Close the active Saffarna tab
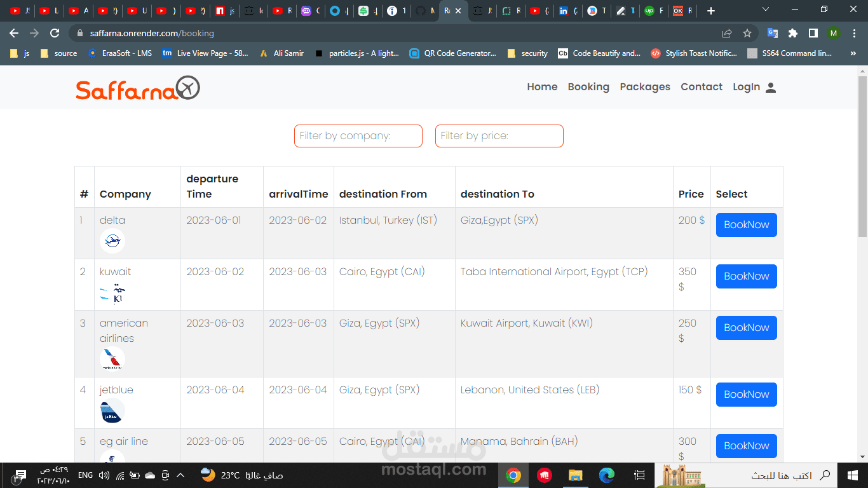Viewport: 868px width, 488px height. (x=458, y=11)
